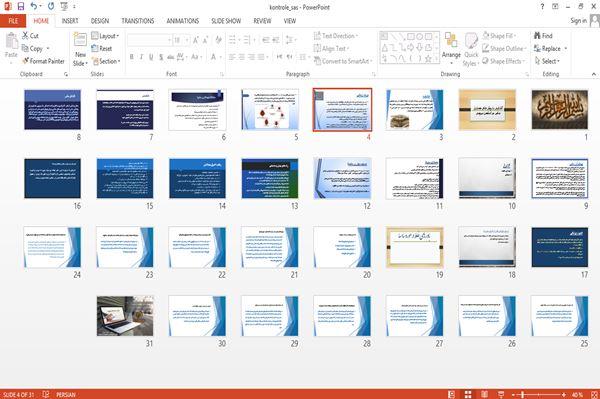Screen dimensions: 600x399
Task: Toggle Bold formatting button
Action: (x=132, y=57)
